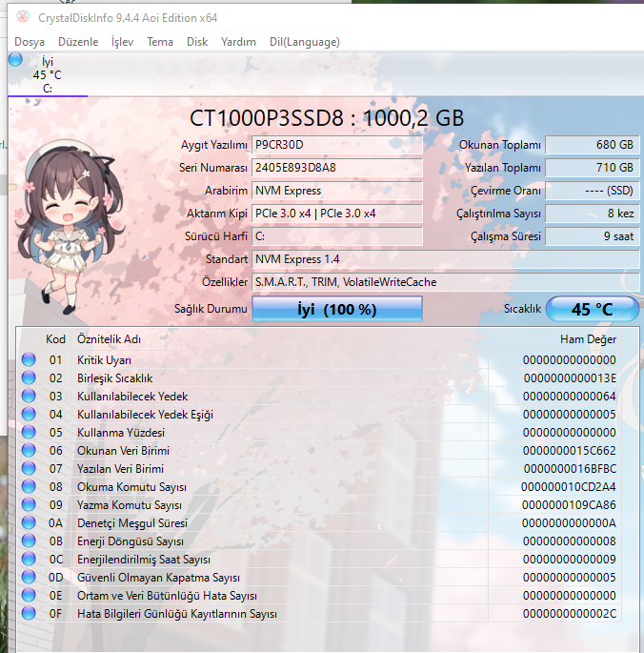Select raw value 000000015C662
Viewport: 644px width, 653px height.
click(570, 451)
